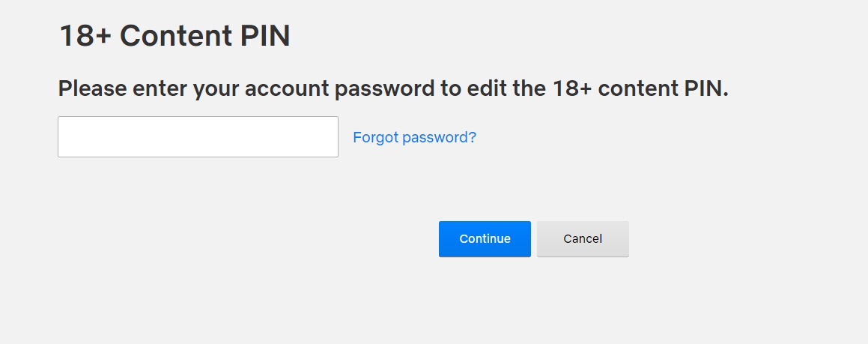Start password recovery via Forgot password?
The image size is (868, 344).
click(414, 137)
